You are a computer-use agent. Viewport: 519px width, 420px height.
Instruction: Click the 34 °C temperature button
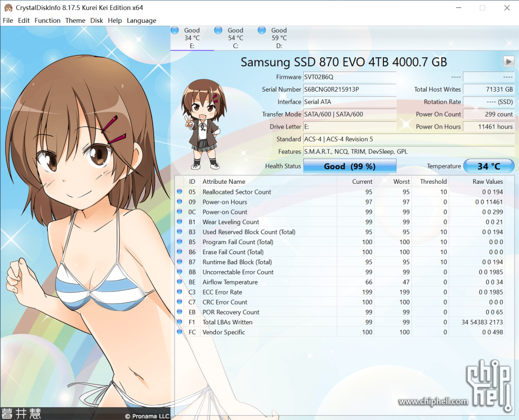(489, 166)
